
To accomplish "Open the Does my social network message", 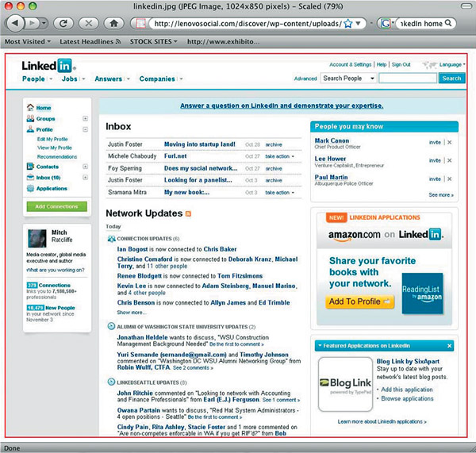I will pos(201,168).
